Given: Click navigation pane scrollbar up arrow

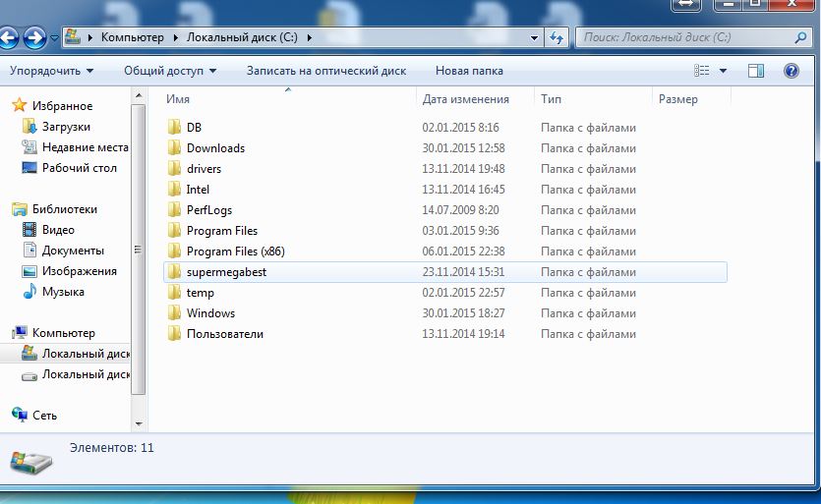Looking at the screenshot, I should point(139,95).
